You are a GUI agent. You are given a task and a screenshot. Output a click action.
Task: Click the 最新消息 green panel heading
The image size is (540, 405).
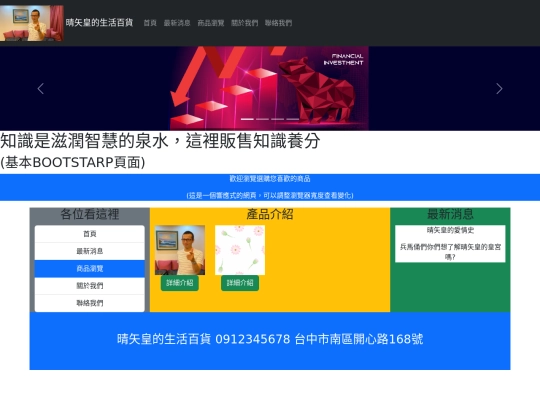450,214
